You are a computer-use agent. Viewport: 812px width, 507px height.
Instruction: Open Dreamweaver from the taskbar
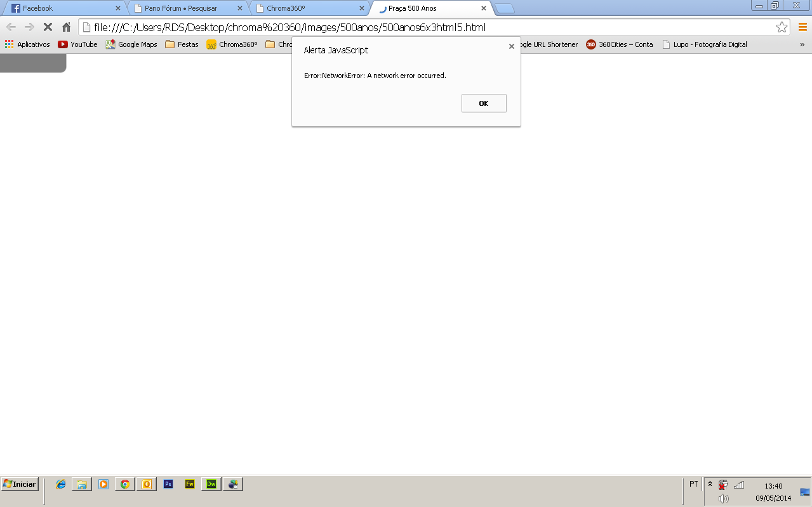211,484
